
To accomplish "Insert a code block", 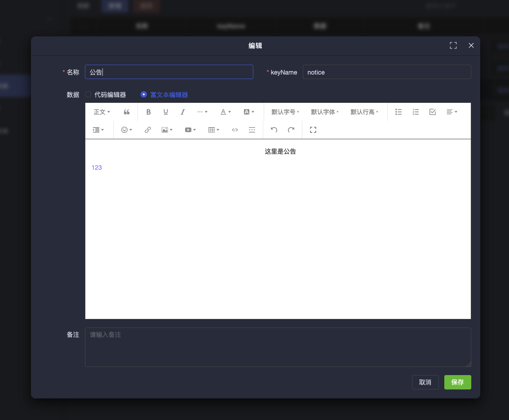I will tap(235, 130).
